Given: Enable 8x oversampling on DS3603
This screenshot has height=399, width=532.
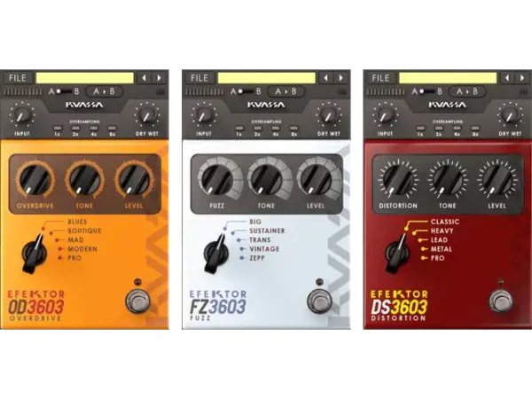Looking at the screenshot, I should point(475,129).
